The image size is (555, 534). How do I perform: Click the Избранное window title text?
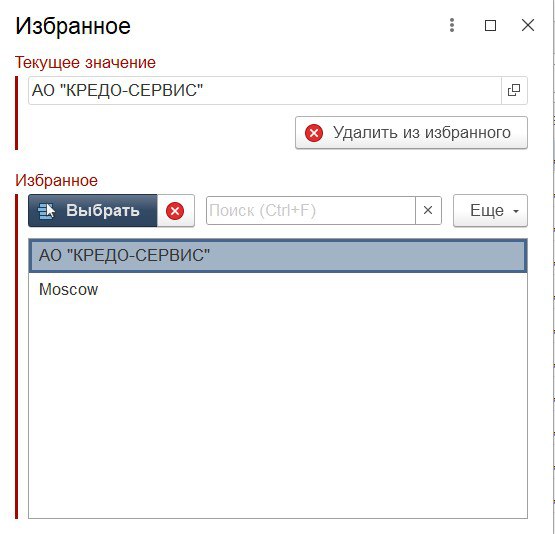point(73,26)
